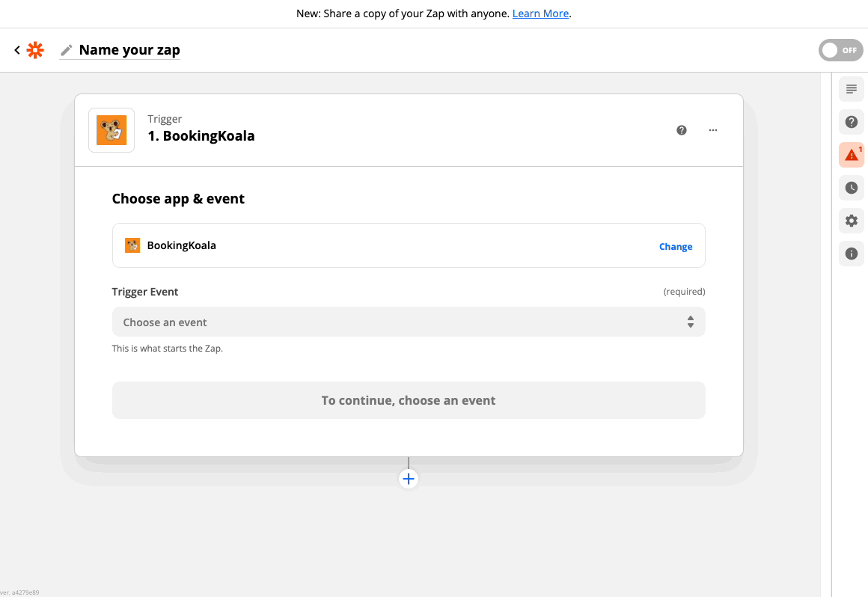Expand the Choose an event dropdown
Screen dimensions: 868x597
(x=408, y=322)
